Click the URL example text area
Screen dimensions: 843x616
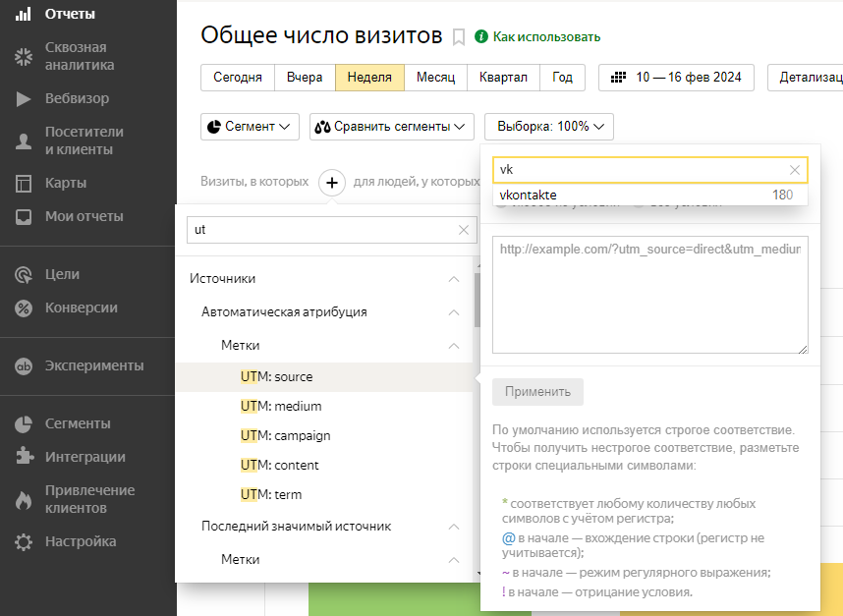pyautogui.click(x=650, y=295)
